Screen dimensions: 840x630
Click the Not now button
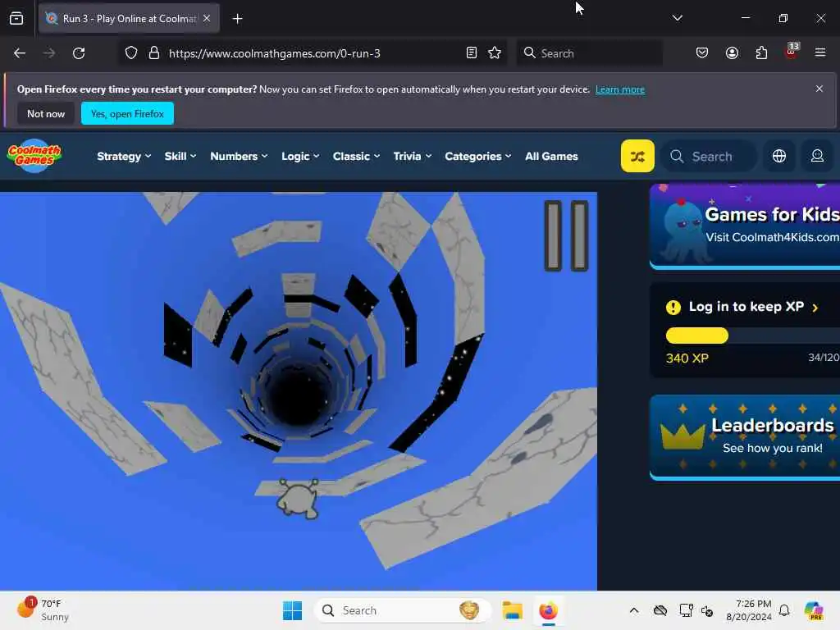[46, 113]
